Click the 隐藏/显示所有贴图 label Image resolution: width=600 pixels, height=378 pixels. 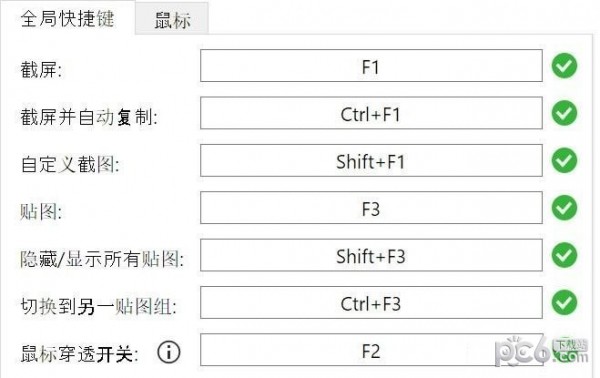102,259
